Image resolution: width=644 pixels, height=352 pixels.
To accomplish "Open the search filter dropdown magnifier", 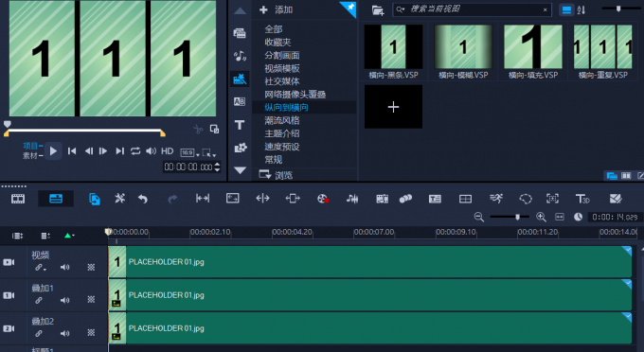I will click(401, 9).
